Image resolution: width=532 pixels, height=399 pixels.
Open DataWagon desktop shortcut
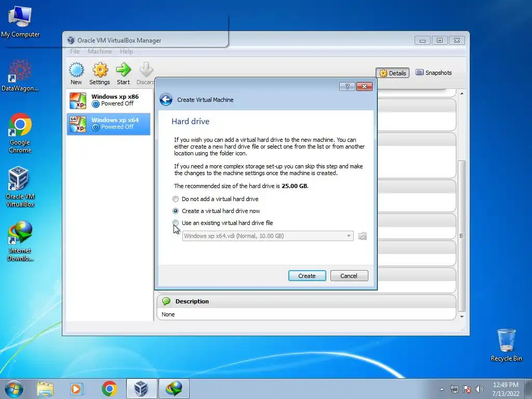(x=20, y=75)
